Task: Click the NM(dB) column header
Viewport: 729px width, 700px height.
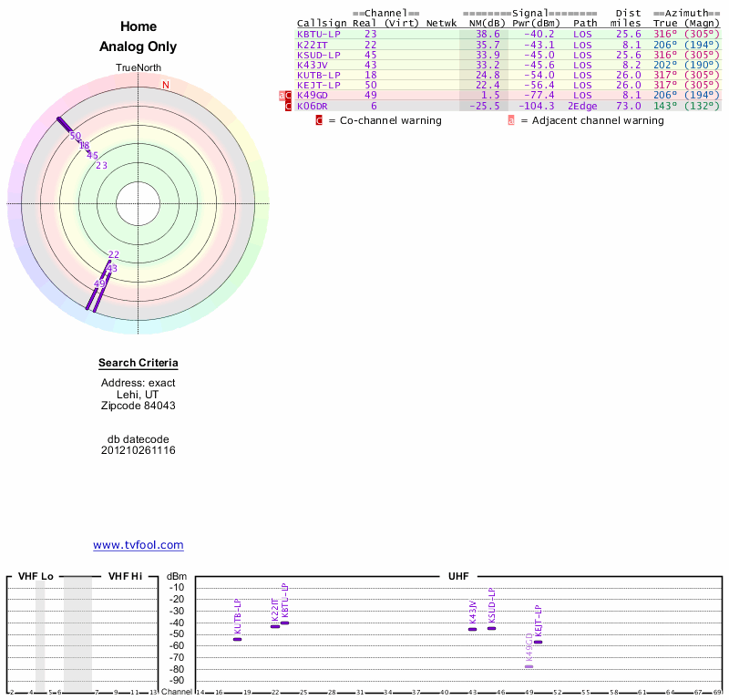Action: [487, 24]
